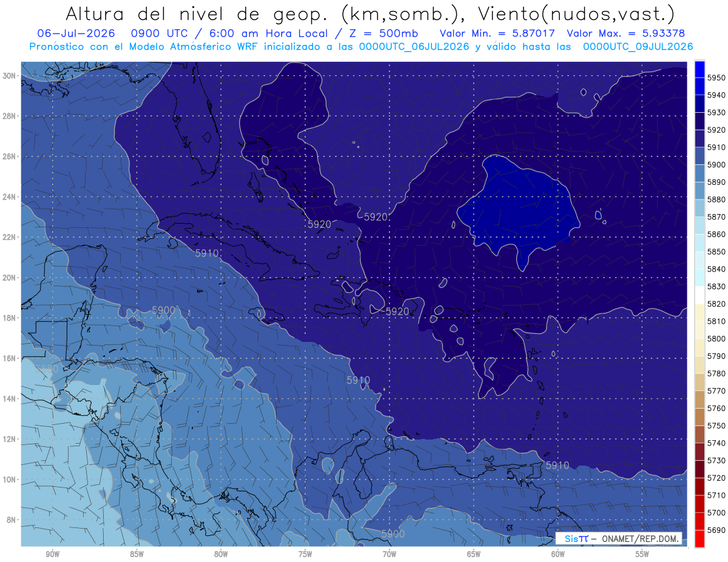Select the 5900 label on the color scale
The height and width of the screenshot is (562, 728).
(x=716, y=165)
